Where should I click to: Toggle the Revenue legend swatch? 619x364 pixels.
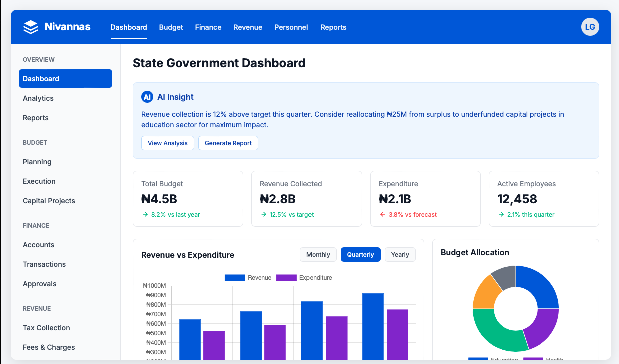(235, 278)
